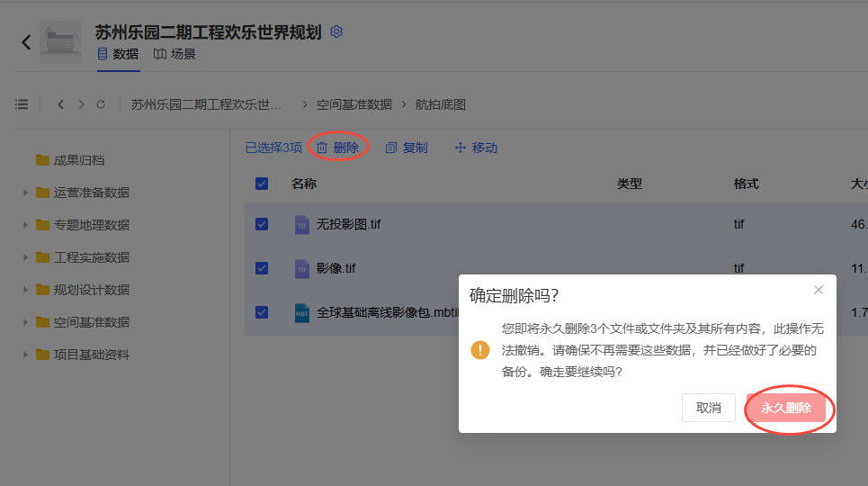
Task: Toggle the sidebar list view icon
Action: pos(22,104)
